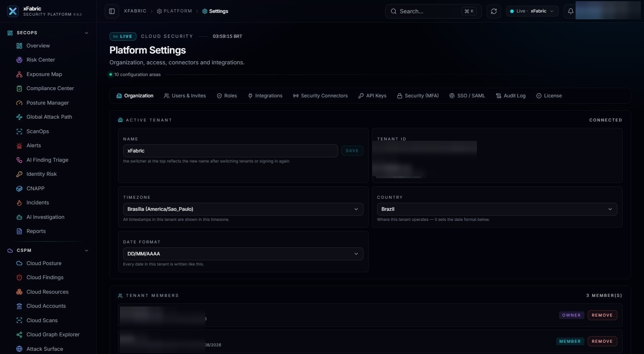Click the Cloud Posture icon
Screen dimensions: 644x354
pyautogui.click(x=19, y=263)
